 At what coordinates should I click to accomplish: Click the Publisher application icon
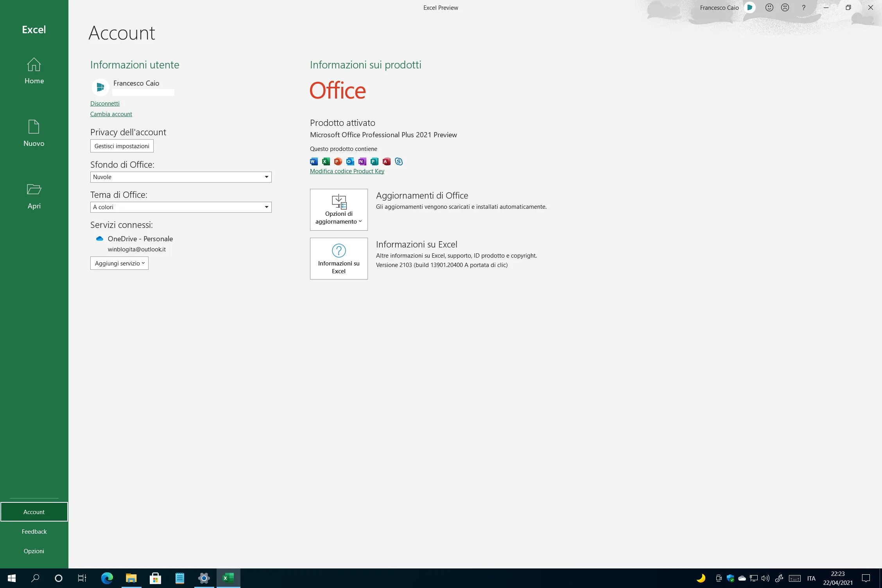374,161
